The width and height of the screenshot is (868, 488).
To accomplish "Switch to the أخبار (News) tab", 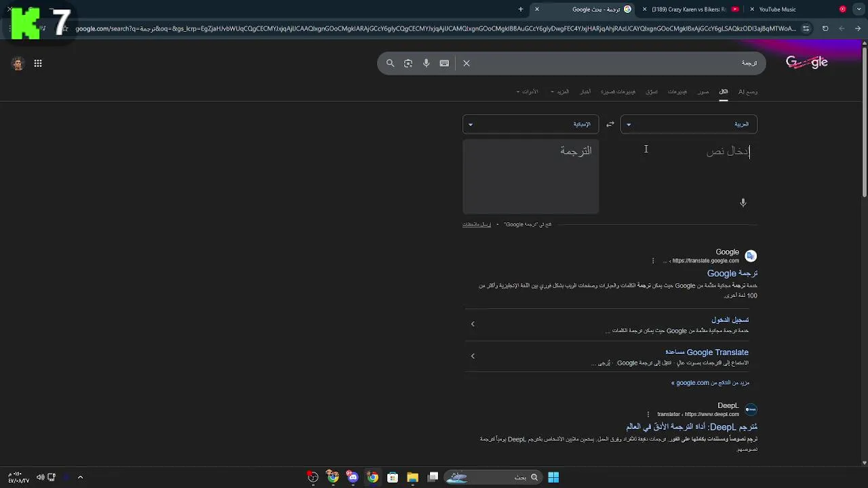I will 585,91.
